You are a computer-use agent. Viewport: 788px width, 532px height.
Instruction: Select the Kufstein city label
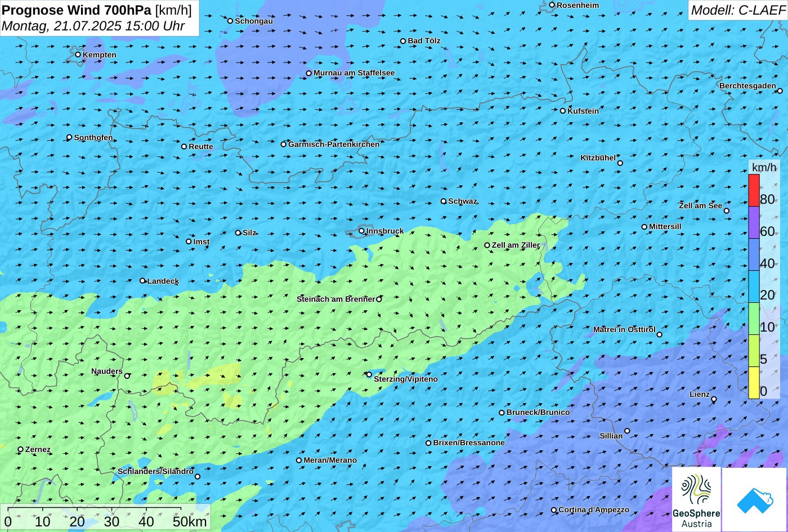coord(583,111)
